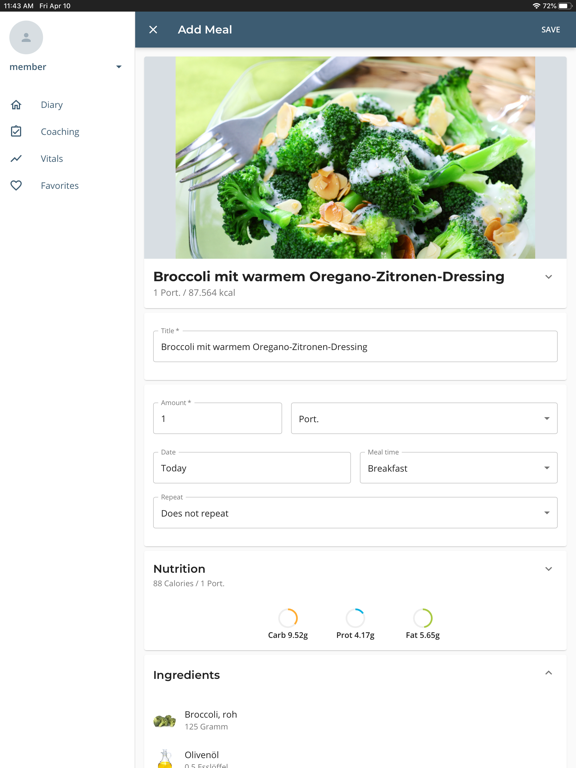Click the Coaching checklist icon

16,131
